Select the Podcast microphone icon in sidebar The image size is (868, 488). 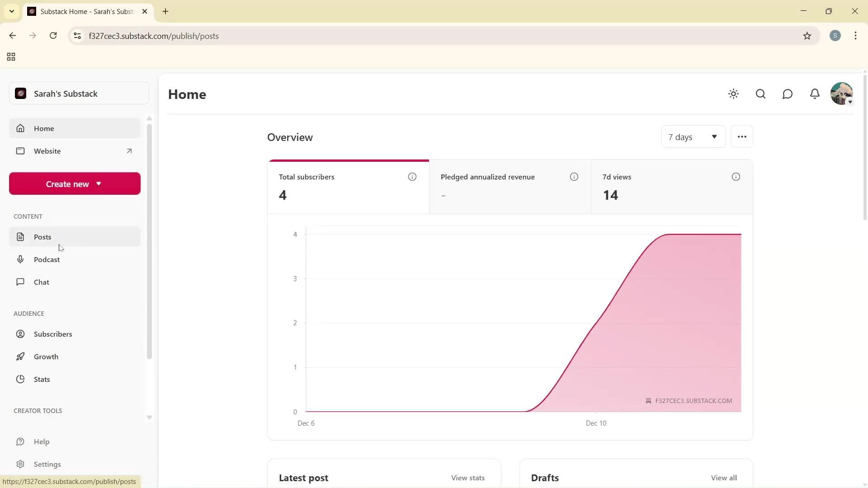(21, 259)
